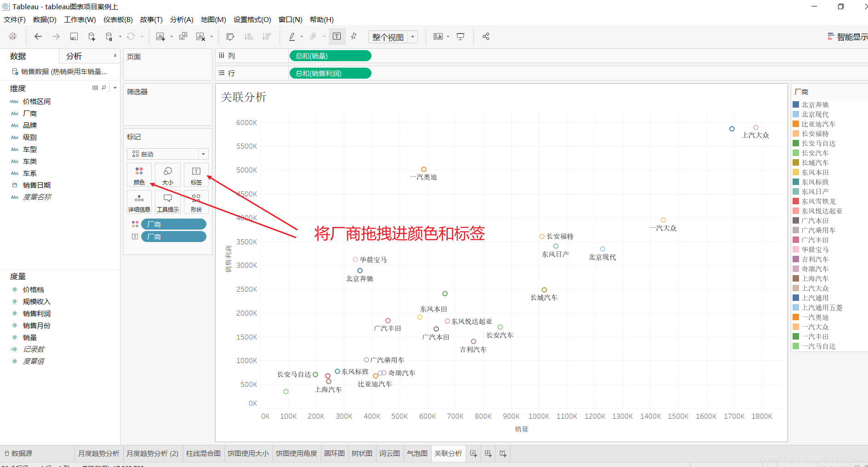Select the 销售数据 data source

coord(60,71)
